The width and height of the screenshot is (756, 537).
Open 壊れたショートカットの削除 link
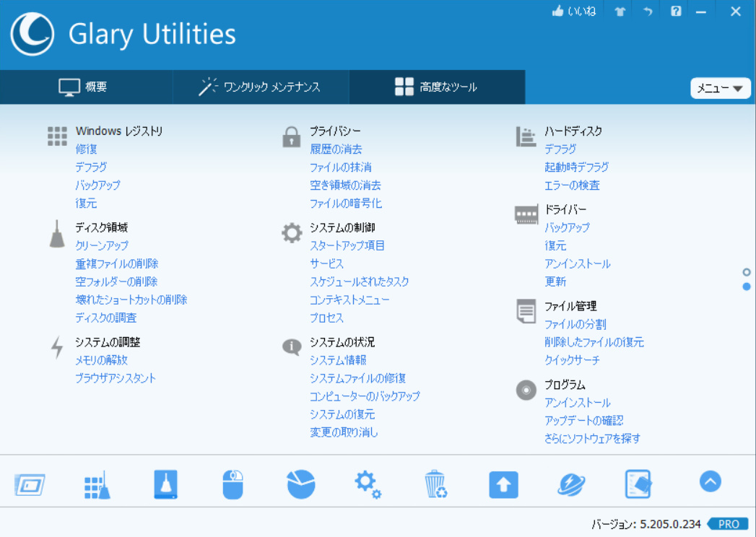coord(131,300)
